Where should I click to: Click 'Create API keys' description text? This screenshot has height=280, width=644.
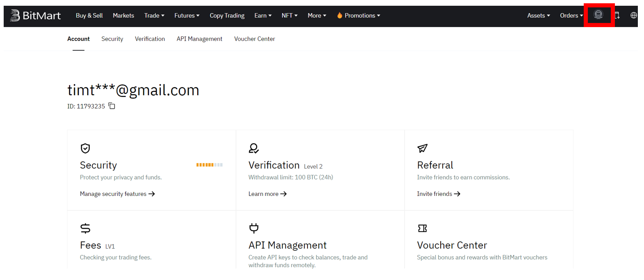click(x=308, y=261)
